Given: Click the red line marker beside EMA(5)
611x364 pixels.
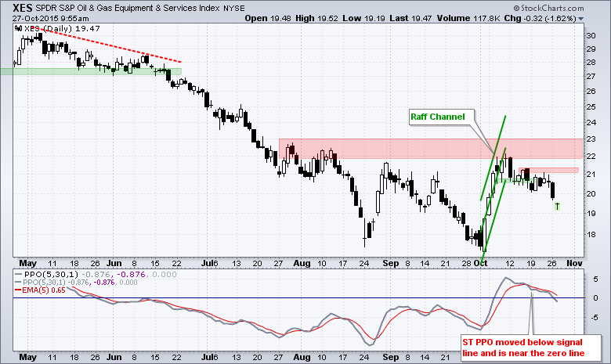Looking at the screenshot, I should tap(17, 290).
